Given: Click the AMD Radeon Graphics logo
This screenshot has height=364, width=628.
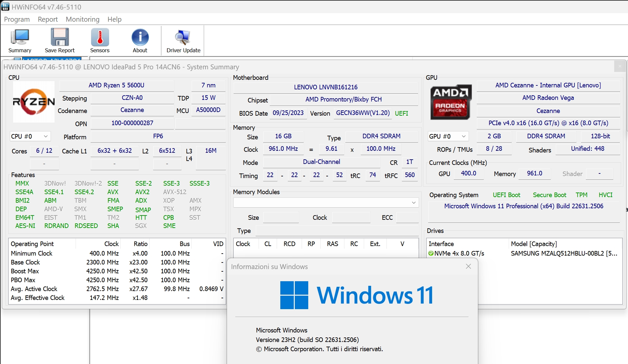Looking at the screenshot, I should 451,102.
